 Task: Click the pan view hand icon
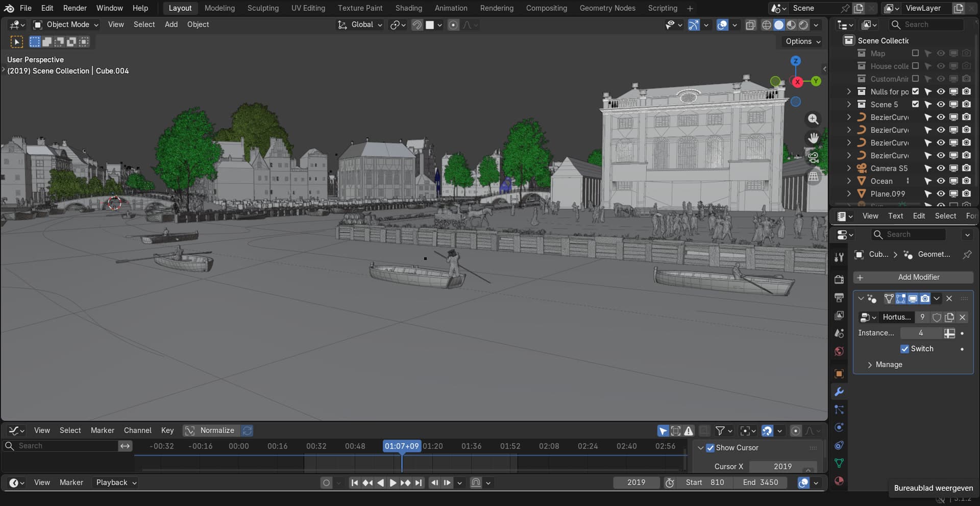point(813,138)
